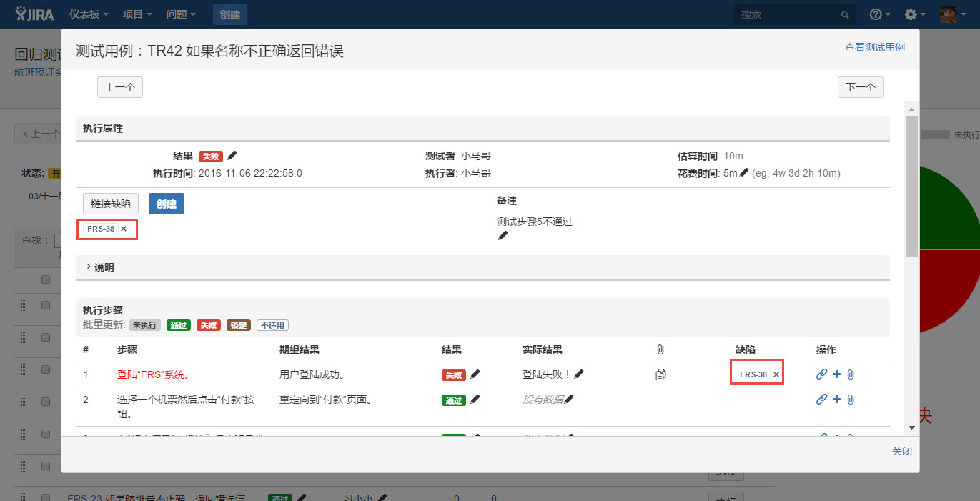Viewport: 980px width, 501px height.
Task: Create new defect for step 1
Action: tap(837, 374)
